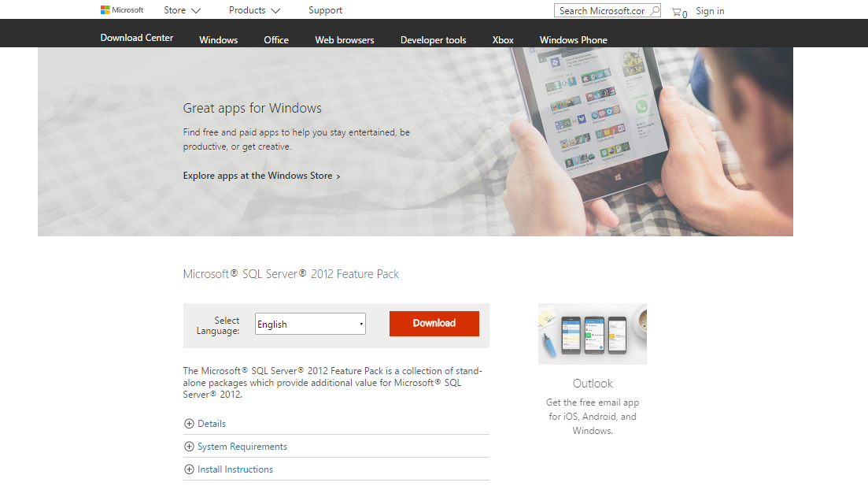Click the plus icon beside Details
This screenshot has width=868, height=486.
(189, 424)
